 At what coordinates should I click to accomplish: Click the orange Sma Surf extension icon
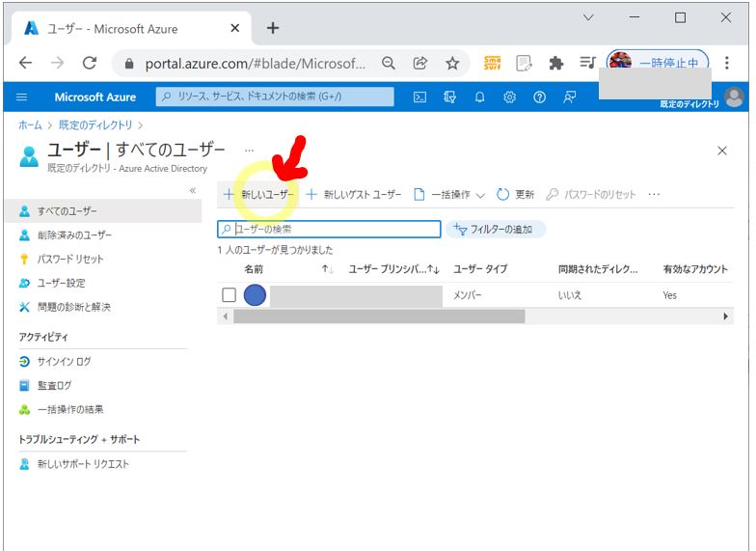492,63
